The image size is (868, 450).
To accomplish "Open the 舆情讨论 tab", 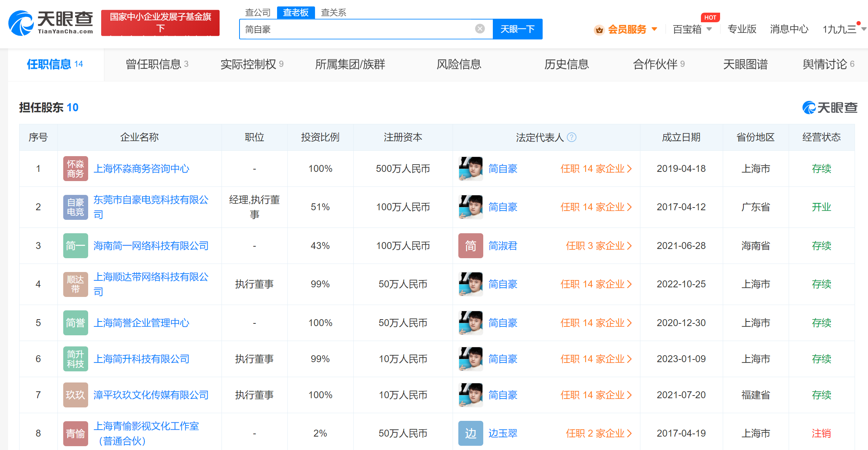I will coord(829,64).
